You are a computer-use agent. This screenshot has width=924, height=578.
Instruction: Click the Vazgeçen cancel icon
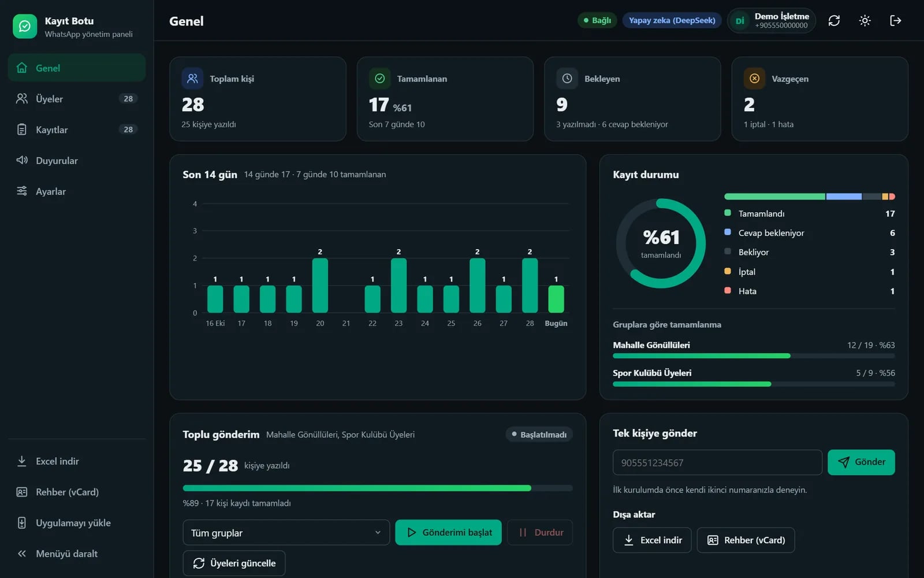coord(754,79)
